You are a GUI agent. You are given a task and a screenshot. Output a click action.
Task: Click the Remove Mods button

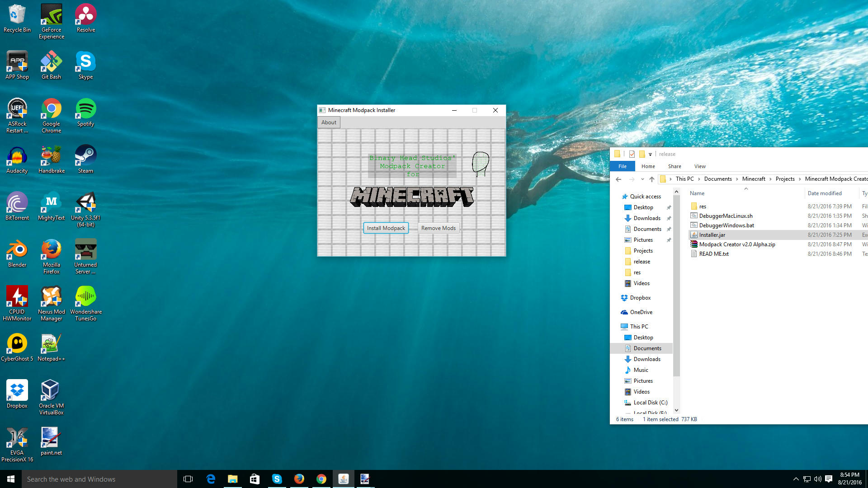click(x=438, y=228)
